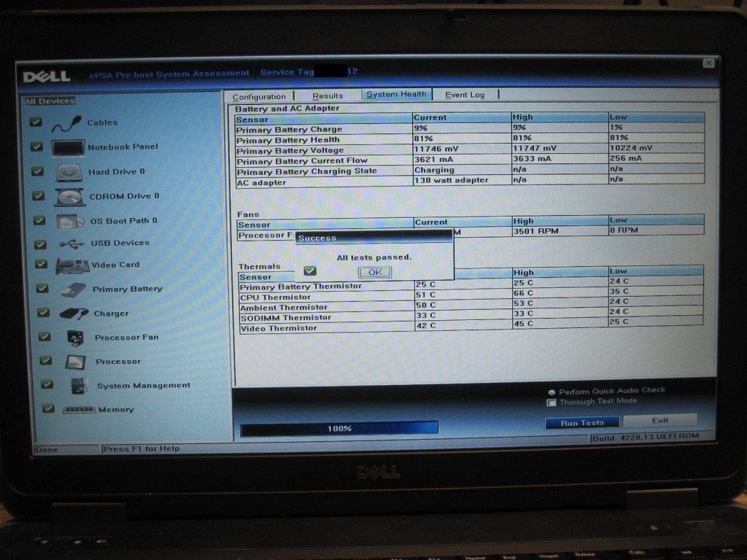This screenshot has height=560, width=747.
Task: Click the Primary Battery Voltage row label
Action: tap(290, 150)
